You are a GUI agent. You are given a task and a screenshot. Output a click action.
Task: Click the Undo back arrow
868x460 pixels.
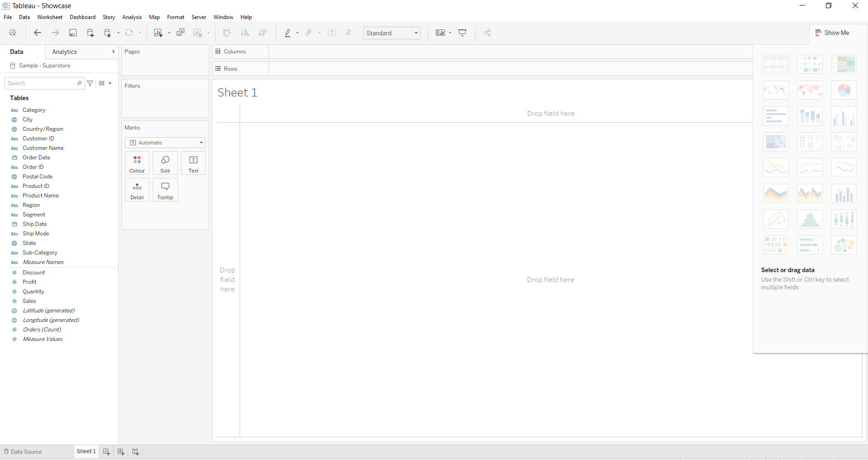(x=38, y=33)
